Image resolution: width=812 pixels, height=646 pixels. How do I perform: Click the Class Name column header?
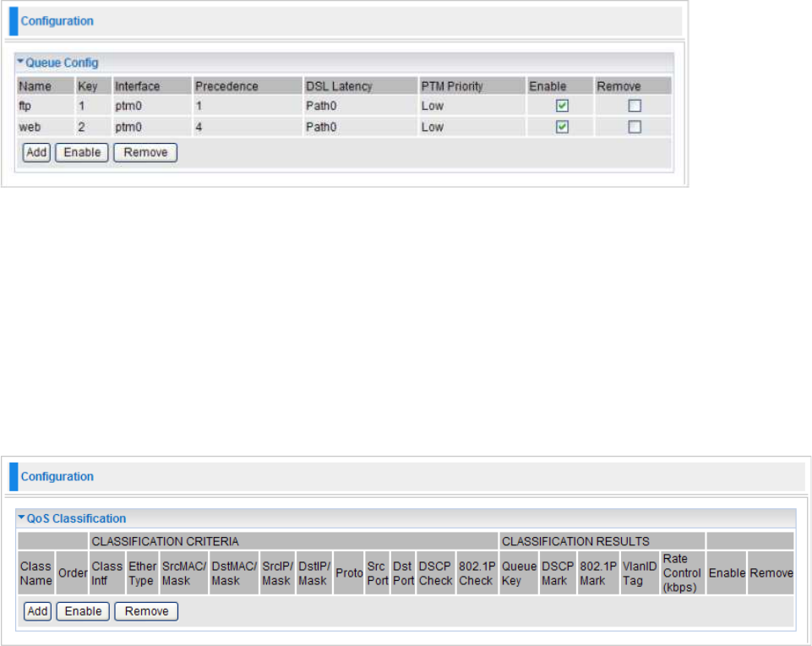tap(35, 573)
